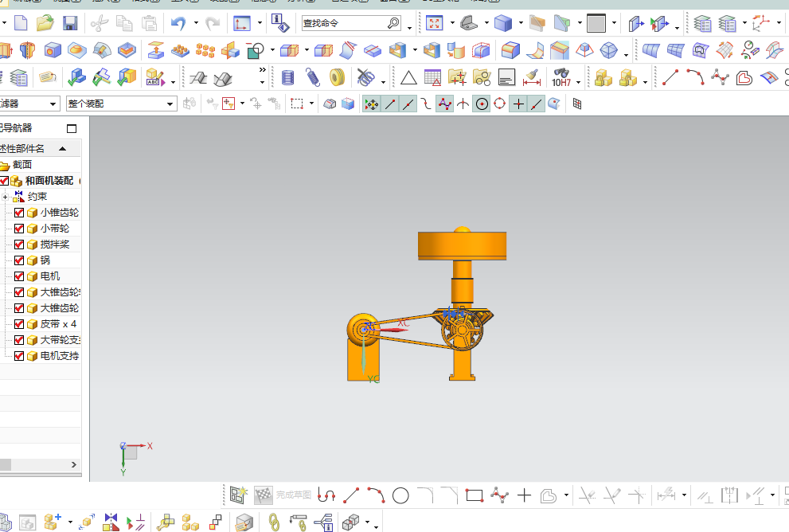This screenshot has width=789, height=532.
Task: Choose the Line curve tool in the upper toolbar
Action: coord(670,77)
